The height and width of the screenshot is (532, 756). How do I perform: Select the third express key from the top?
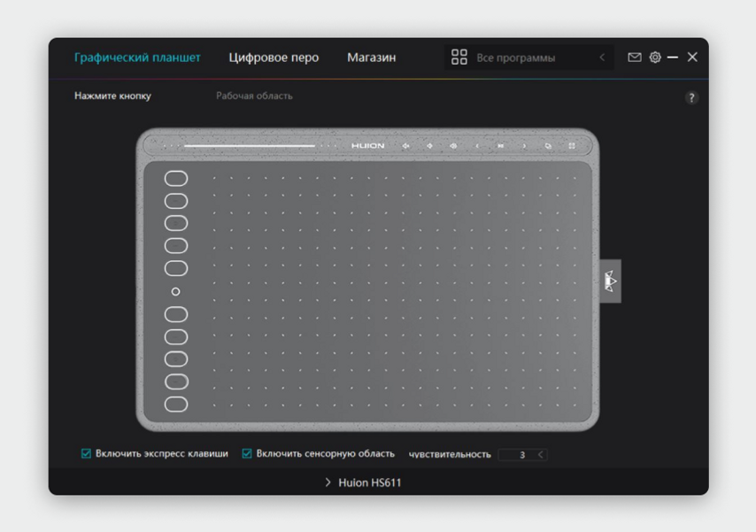point(176,223)
